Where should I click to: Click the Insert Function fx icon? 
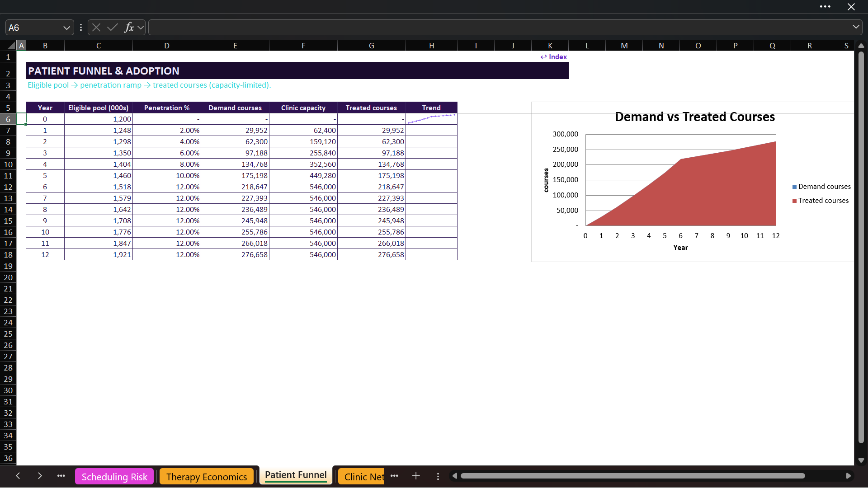pos(129,28)
